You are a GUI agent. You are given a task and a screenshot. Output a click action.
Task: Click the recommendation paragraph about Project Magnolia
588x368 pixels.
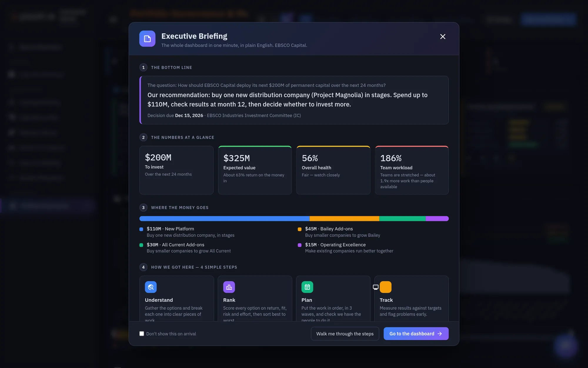pyautogui.click(x=288, y=100)
